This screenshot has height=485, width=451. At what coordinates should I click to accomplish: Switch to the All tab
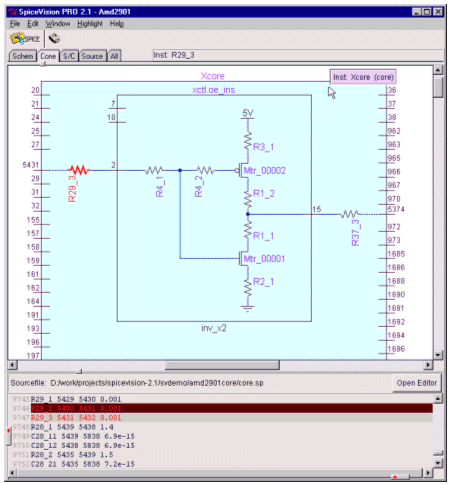(114, 56)
